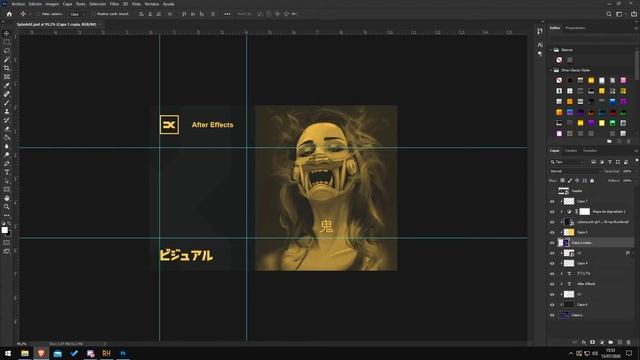Switch to the Propiedades tab

[x=575, y=28]
